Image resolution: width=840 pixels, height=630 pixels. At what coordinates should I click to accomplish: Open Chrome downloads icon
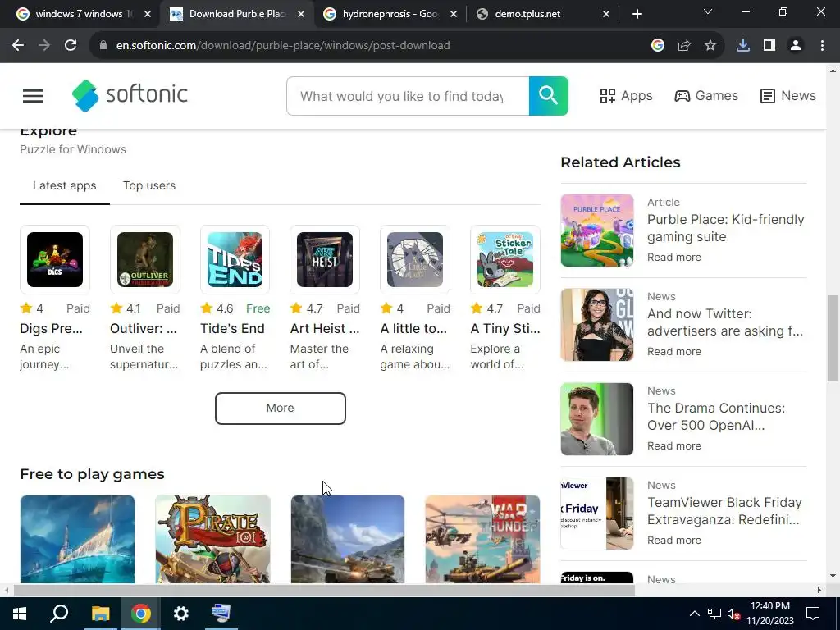pos(743,46)
